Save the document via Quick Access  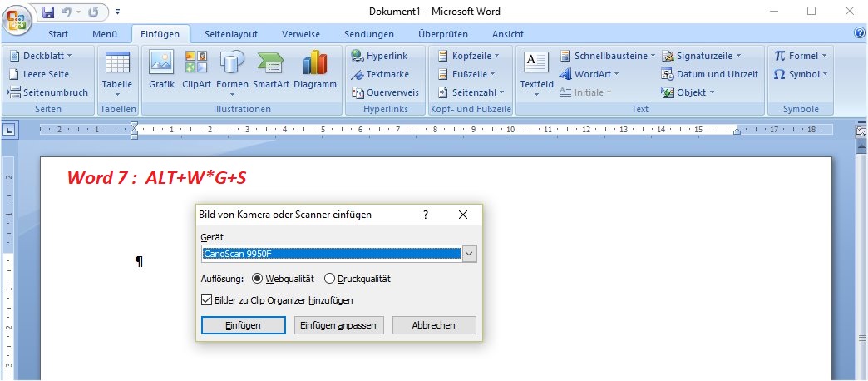point(49,12)
